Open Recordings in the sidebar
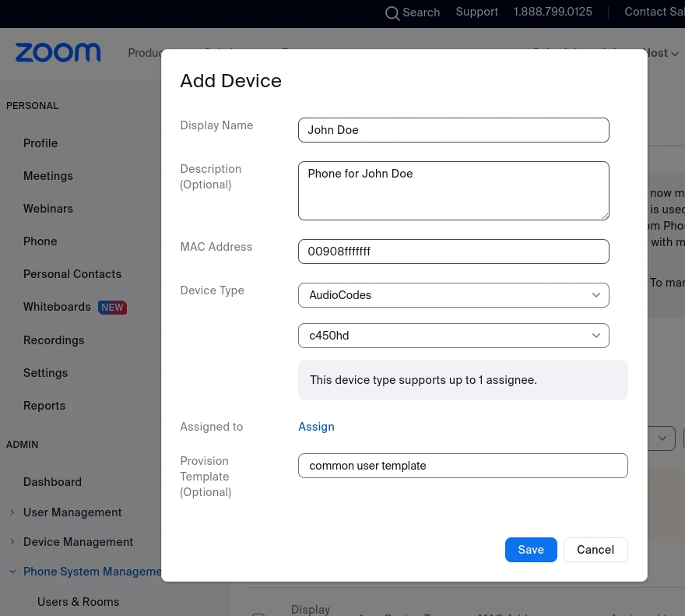Viewport: 685px width, 616px height. click(x=54, y=340)
